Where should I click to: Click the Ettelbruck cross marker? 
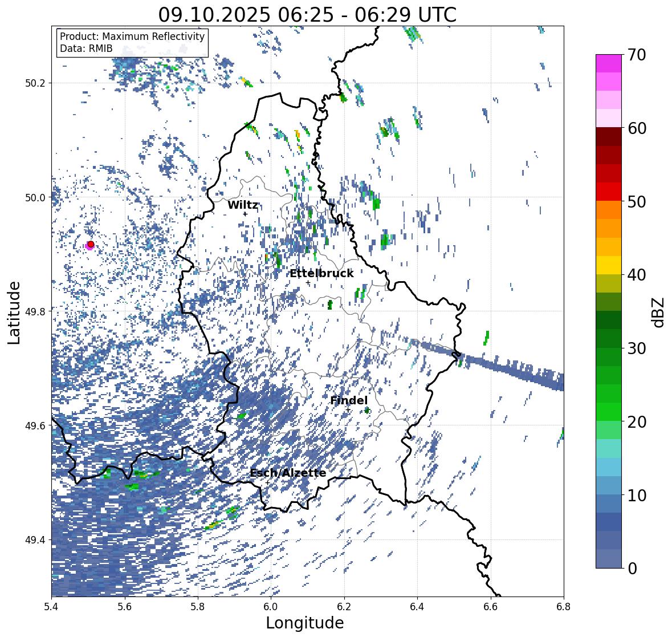pyautogui.click(x=308, y=282)
